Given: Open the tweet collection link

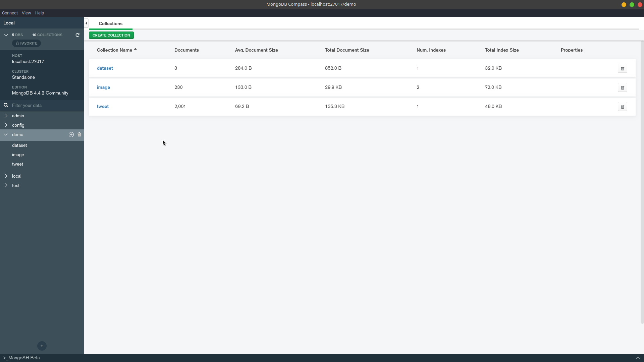Looking at the screenshot, I should pyautogui.click(x=103, y=106).
